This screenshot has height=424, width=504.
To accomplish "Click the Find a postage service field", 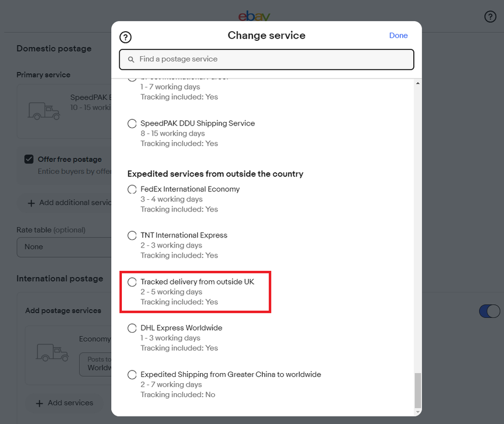I will (x=267, y=59).
